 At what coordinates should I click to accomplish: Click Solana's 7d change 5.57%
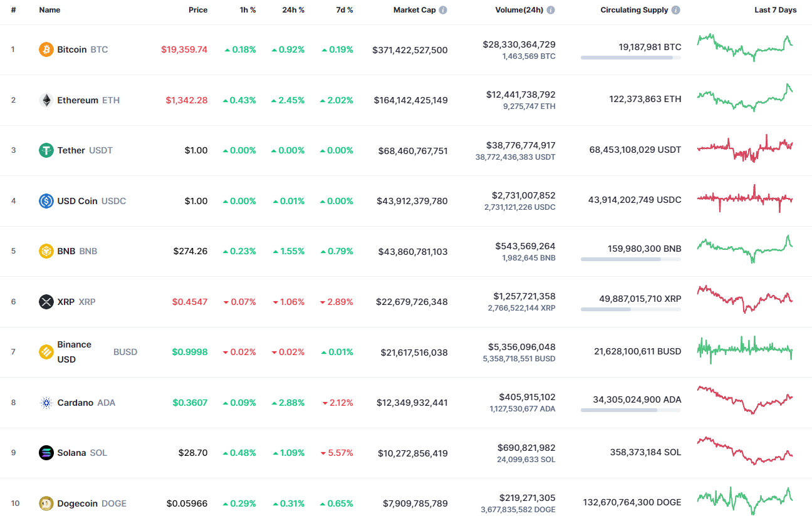[336, 453]
